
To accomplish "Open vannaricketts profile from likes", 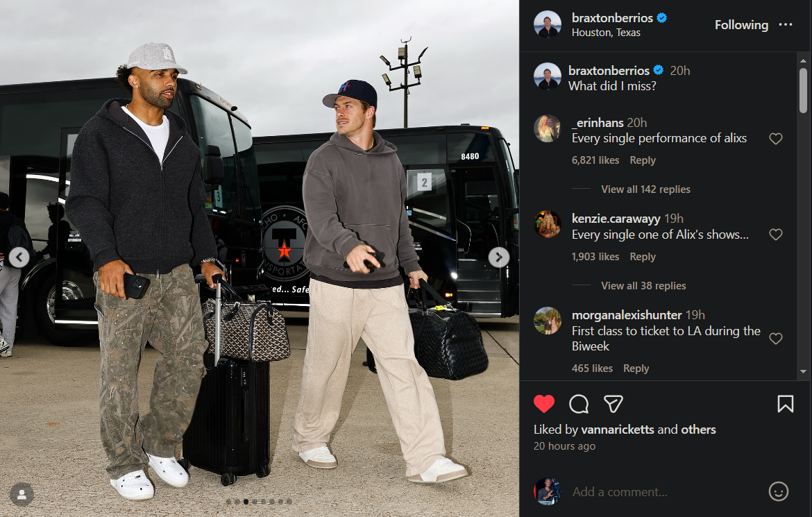I will pyautogui.click(x=617, y=430).
